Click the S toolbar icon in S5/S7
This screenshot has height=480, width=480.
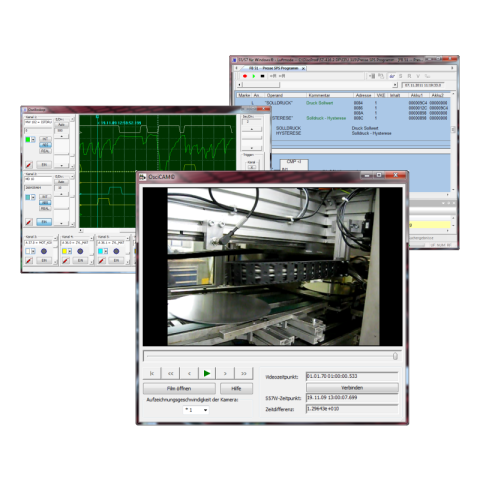(x=401, y=76)
